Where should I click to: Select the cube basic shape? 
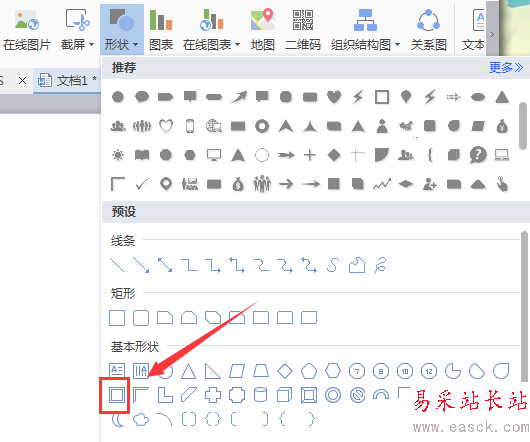tap(285, 395)
